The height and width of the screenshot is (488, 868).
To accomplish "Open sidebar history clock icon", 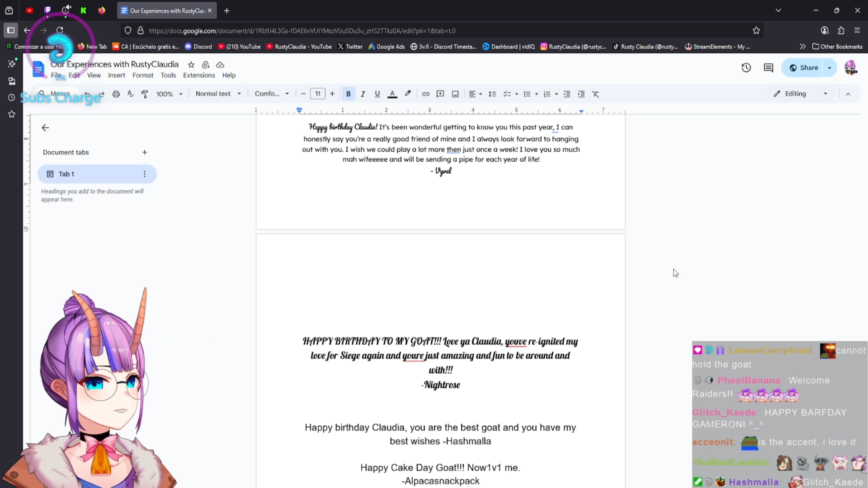I will [12, 98].
